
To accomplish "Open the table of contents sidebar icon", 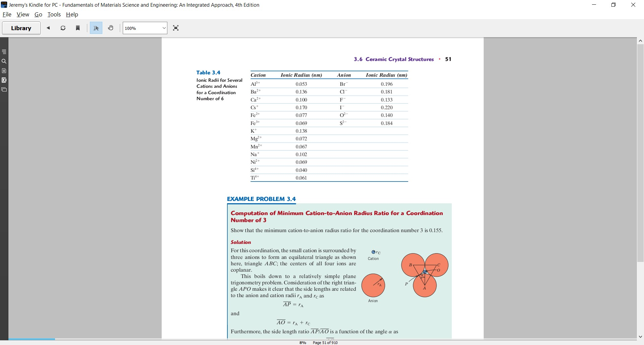I will [4, 52].
